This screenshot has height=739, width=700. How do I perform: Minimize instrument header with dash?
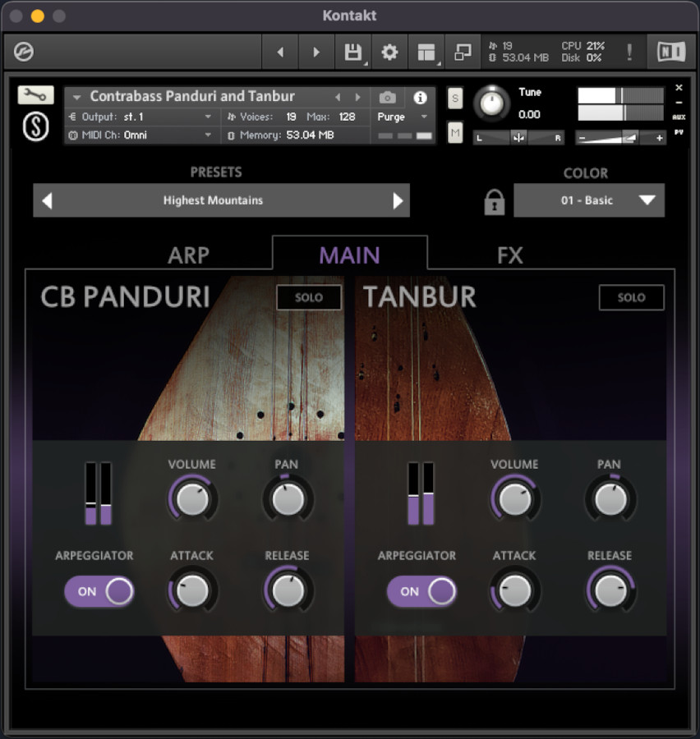pyautogui.click(x=679, y=103)
